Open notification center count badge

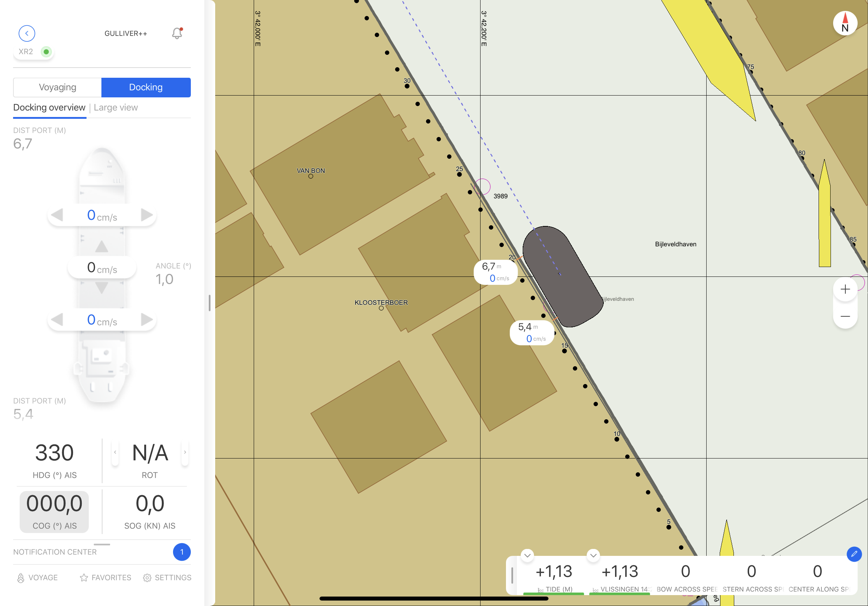click(181, 552)
